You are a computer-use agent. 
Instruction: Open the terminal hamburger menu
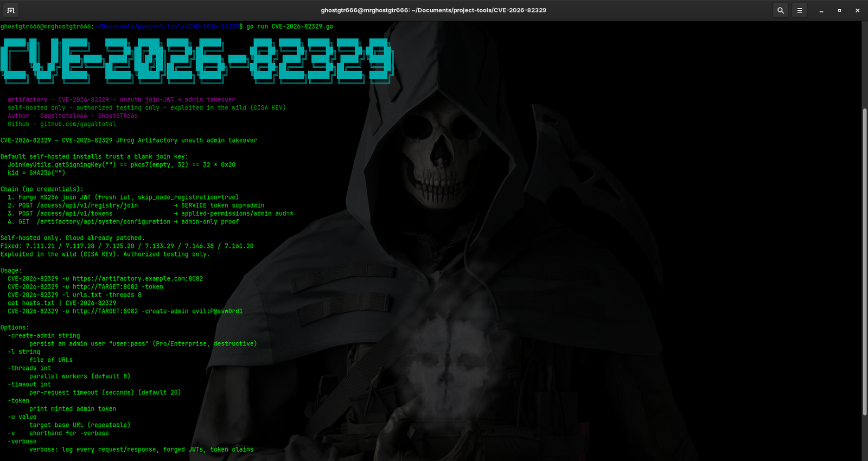click(800, 10)
